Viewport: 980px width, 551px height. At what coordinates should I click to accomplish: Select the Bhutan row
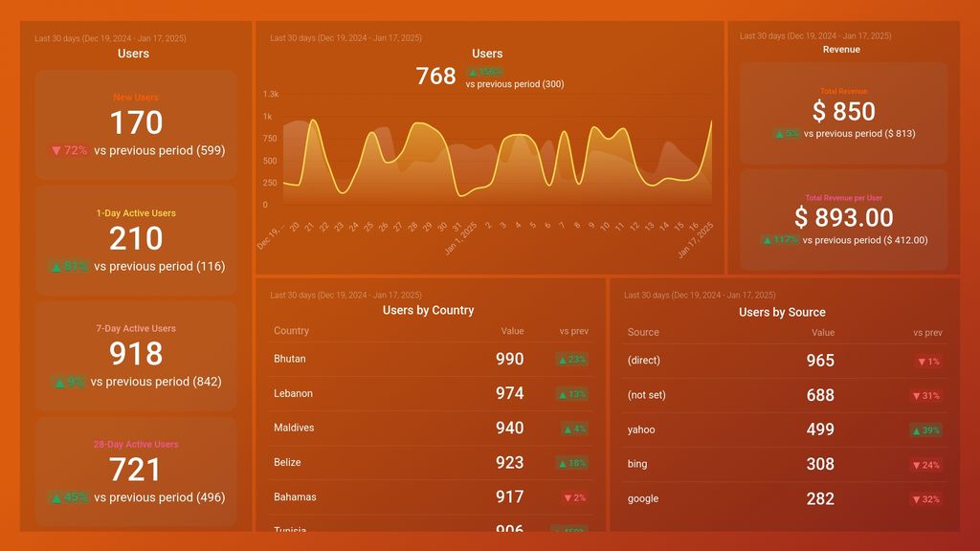click(x=431, y=360)
